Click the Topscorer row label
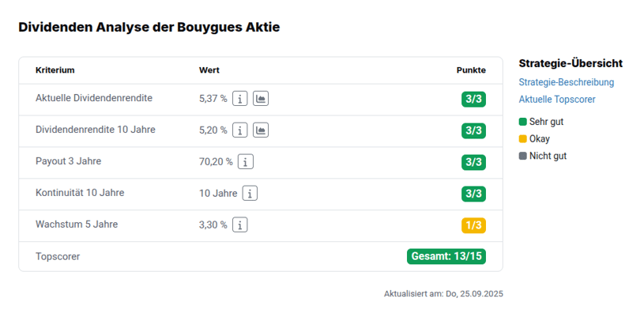The image size is (644, 317). click(58, 257)
